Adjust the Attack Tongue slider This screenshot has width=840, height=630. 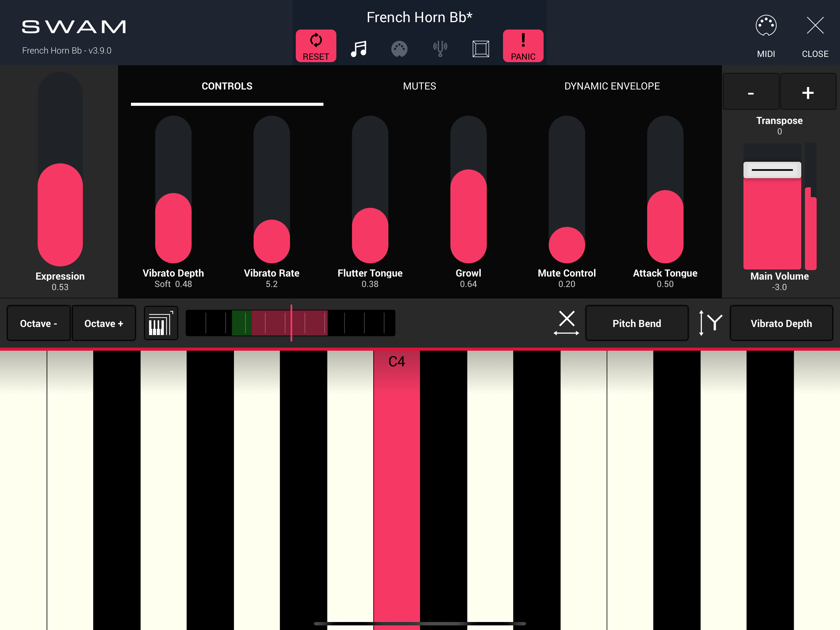665,189
